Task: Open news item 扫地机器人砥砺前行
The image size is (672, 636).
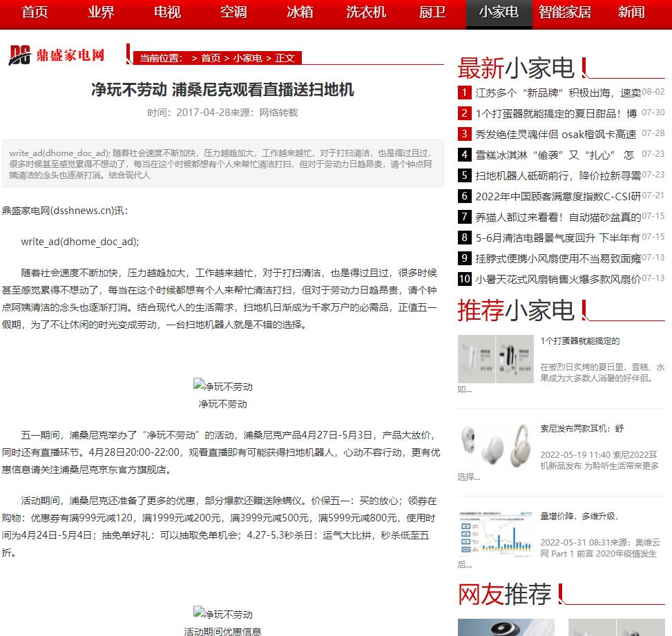Action: [x=558, y=175]
